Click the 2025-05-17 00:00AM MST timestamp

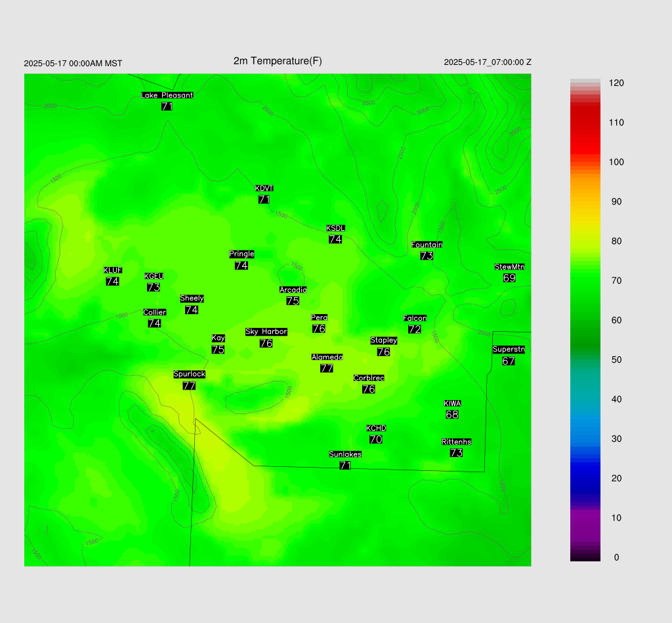tap(73, 64)
